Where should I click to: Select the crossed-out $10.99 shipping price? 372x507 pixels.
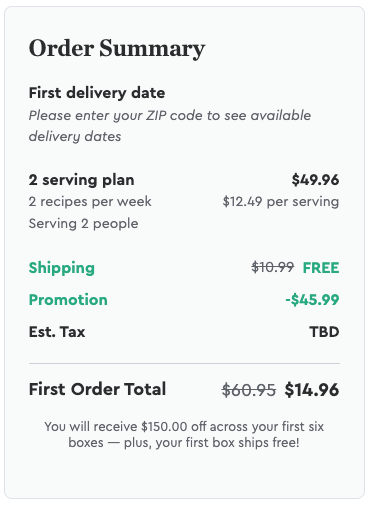(x=273, y=267)
